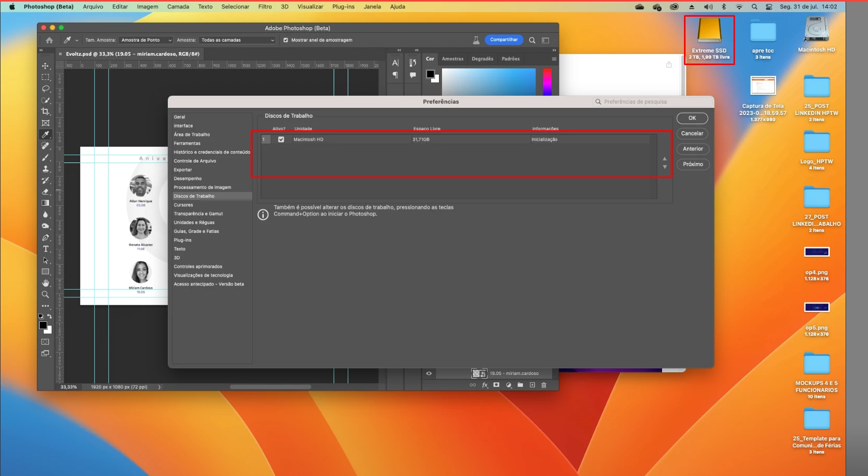868x476 pixels.
Task: Click the Cancelar button
Action: pyautogui.click(x=692, y=133)
